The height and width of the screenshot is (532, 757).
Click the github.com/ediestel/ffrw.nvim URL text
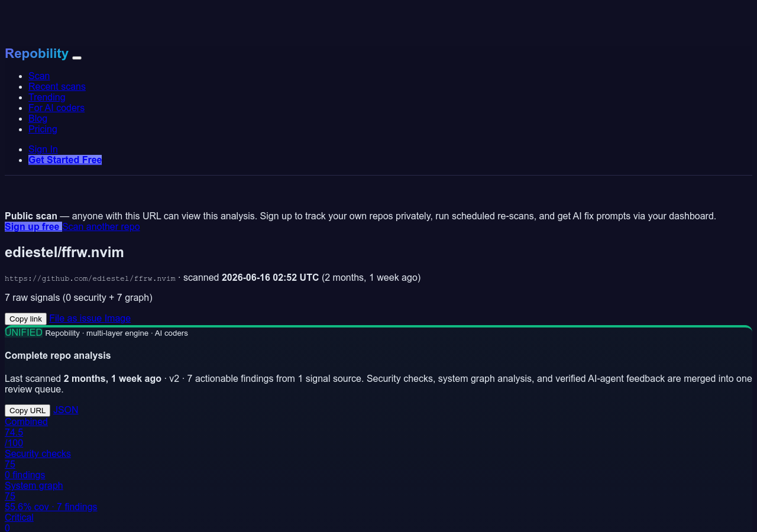90,278
